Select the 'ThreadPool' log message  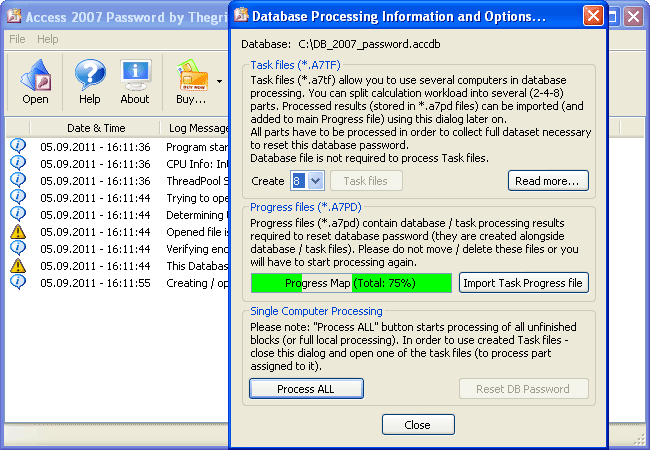pos(197,181)
